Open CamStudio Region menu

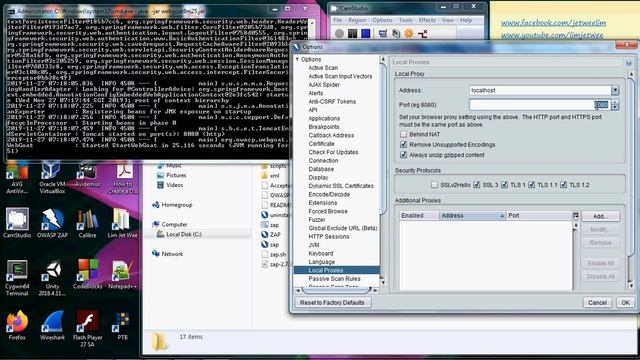[x=357, y=20]
